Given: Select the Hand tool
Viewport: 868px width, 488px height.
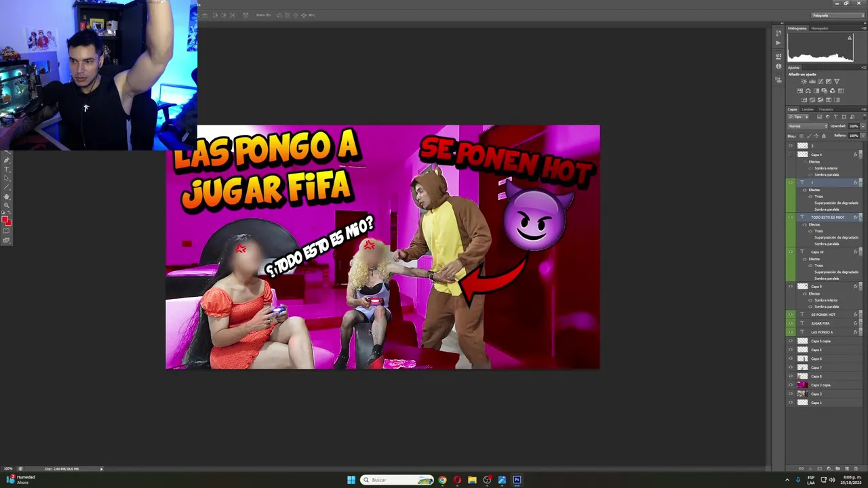Looking at the screenshot, I should coord(6,197).
